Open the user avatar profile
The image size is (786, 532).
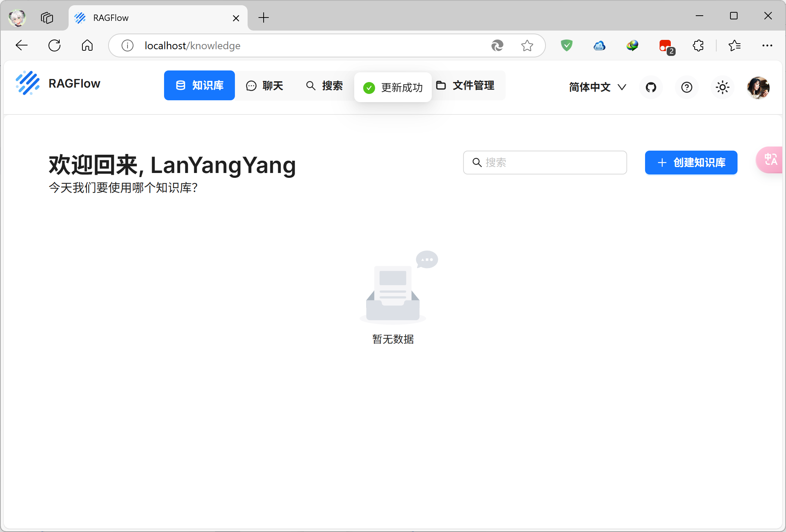pos(758,87)
